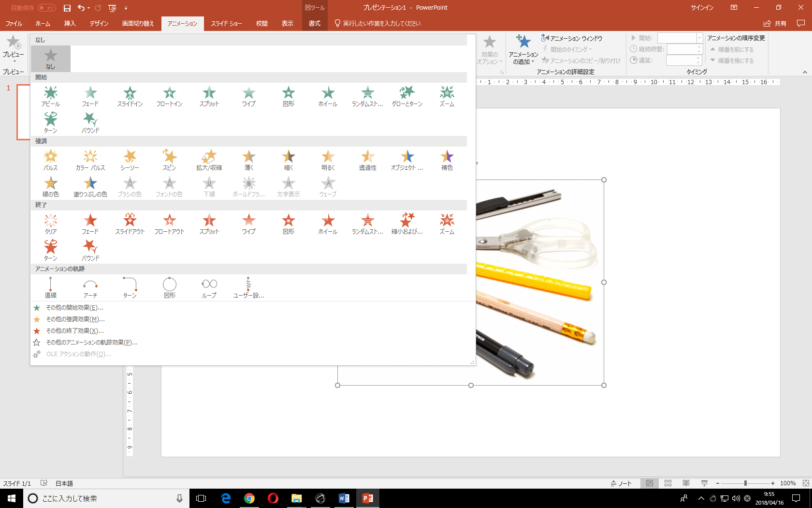Collapse the ribbon with the chevron
The width and height of the screenshot is (812, 508).
(x=805, y=72)
